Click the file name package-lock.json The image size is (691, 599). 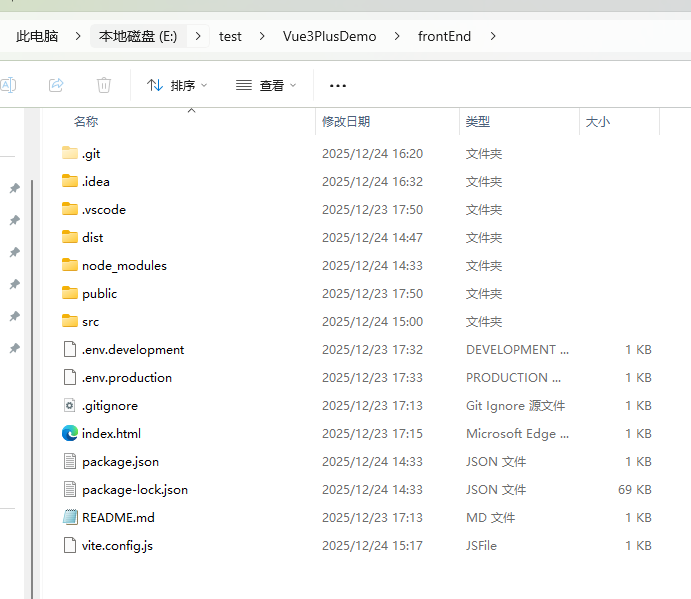point(135,490)
